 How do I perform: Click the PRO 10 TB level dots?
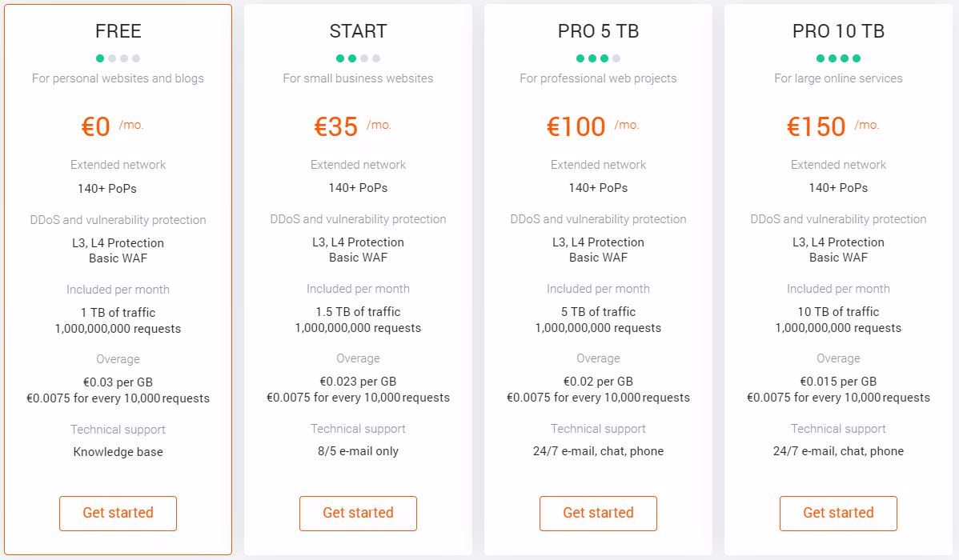click(838, 58)
